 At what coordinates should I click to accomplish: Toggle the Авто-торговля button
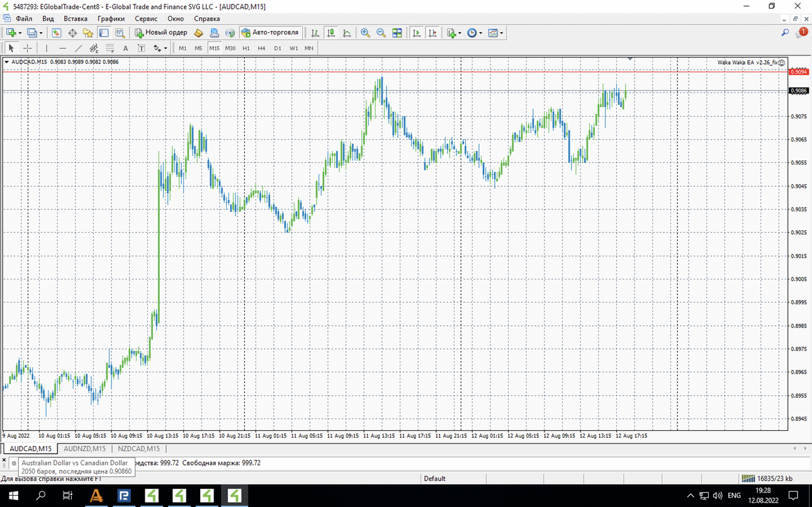coord(270,33)
